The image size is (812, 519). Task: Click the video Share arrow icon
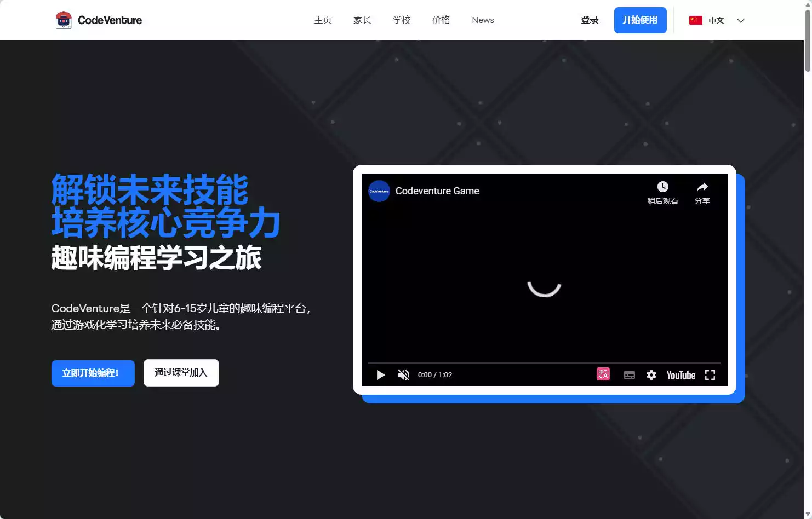point(702,187)
